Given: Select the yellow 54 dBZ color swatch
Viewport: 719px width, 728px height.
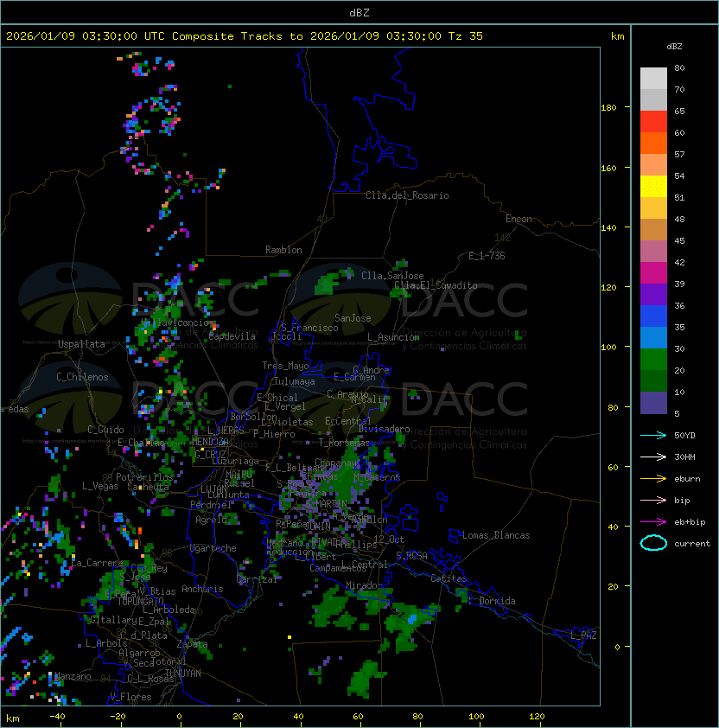Looking at the screenshot, I should (653, 186).
